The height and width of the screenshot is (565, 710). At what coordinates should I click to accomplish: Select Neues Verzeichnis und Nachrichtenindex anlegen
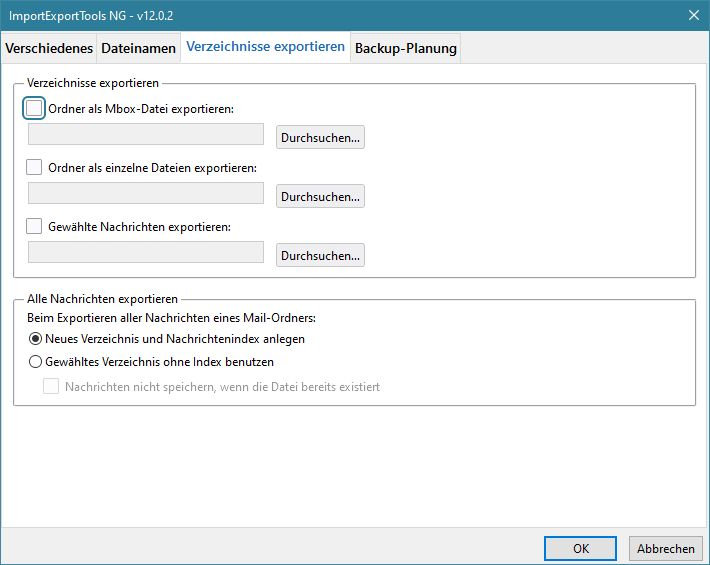click(x=36, y=339)
